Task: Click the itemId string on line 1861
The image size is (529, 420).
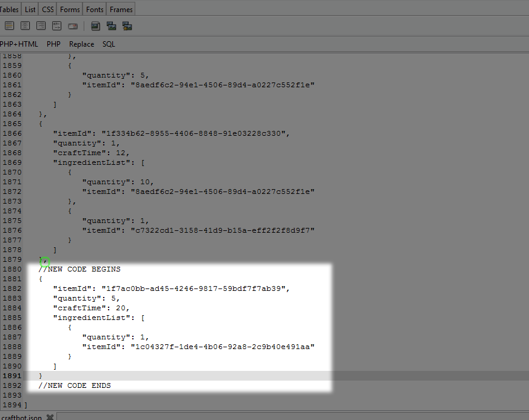Action: [223, 85]
